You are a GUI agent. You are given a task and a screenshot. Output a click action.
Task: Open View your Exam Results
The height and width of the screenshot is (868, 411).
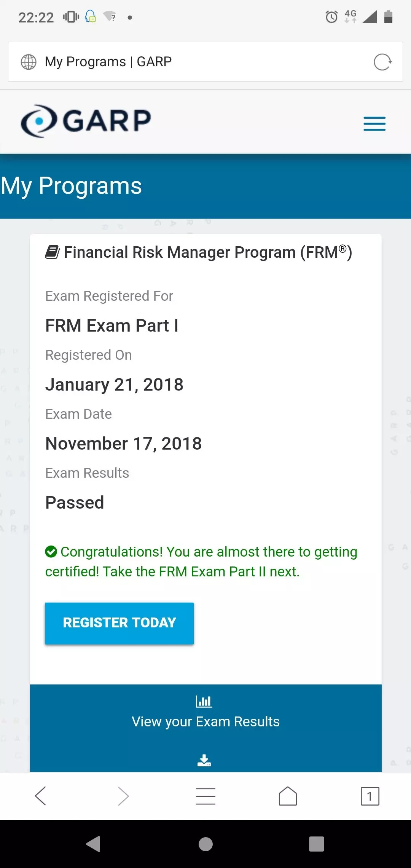tap(205, 721)
